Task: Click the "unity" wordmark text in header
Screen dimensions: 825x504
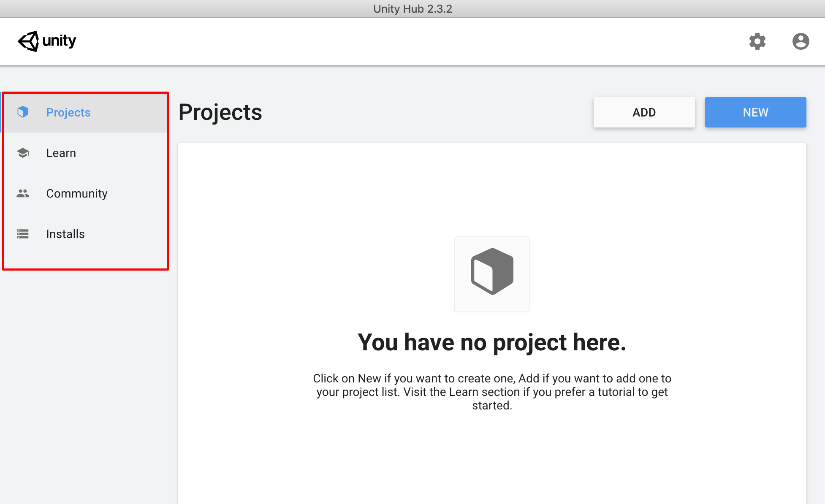Action: click(x=59, y=41)
